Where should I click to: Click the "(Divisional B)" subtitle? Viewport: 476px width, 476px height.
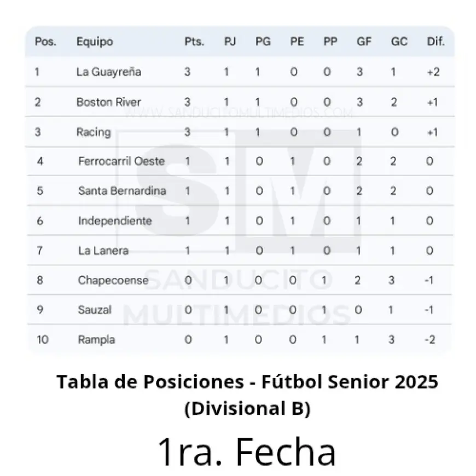tap(247, 409)
